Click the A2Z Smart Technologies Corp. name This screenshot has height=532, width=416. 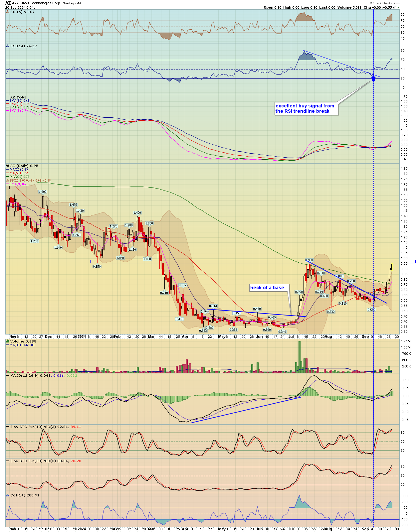(x=37, y=3)
